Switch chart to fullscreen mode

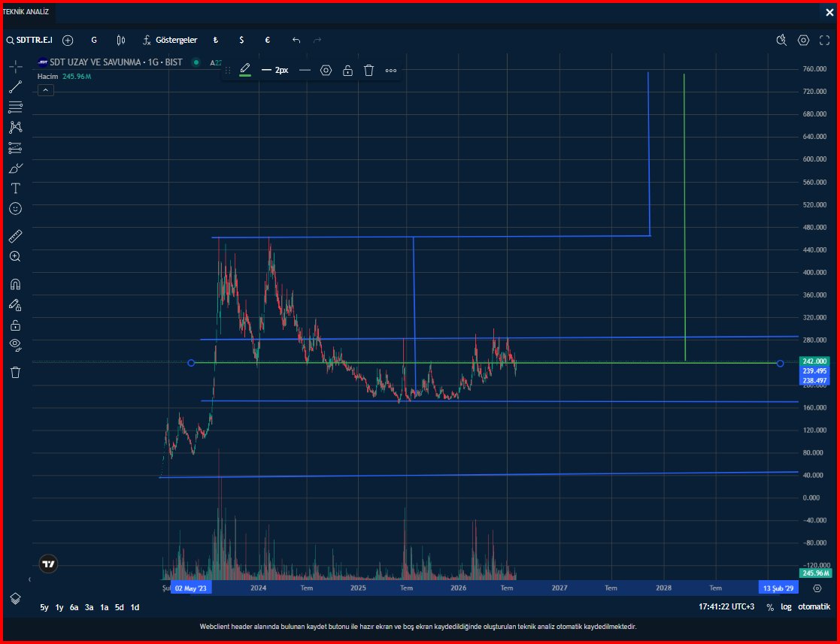pos(824,40)
